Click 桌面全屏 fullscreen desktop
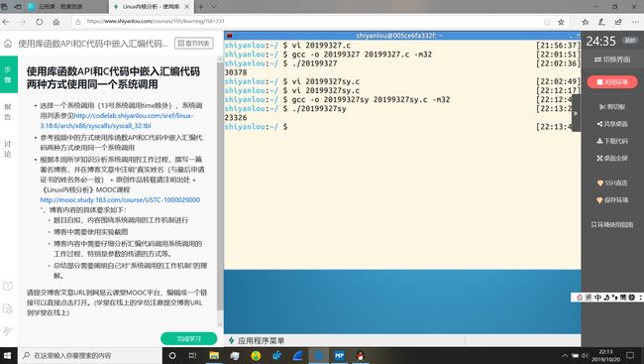 (x=612, y=159)
